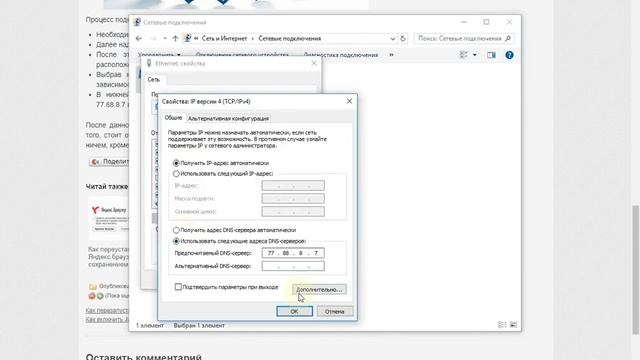
Task: Open 'Упорядочить' toolbar dropdown
Action: pyautogui.click(x=159, y=55)
